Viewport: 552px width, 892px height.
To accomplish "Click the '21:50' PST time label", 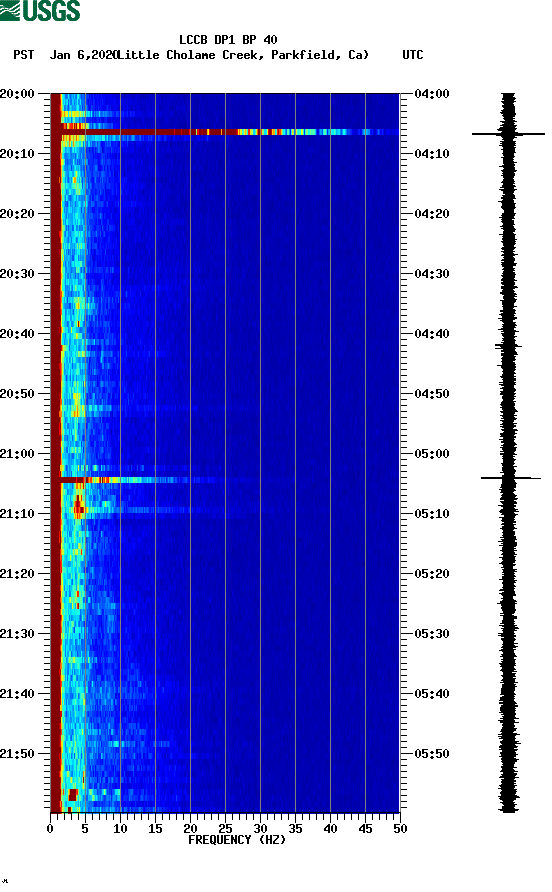I will coord(17,754).
